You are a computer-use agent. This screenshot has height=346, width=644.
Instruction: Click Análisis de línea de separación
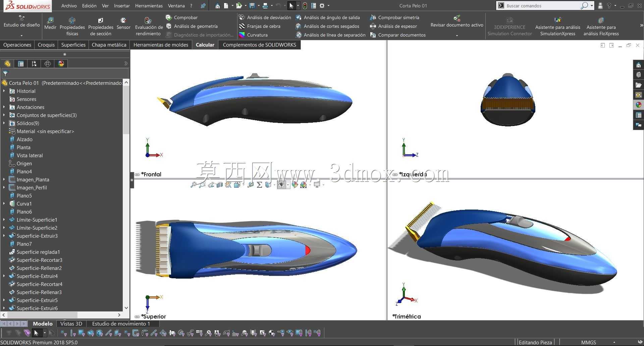[331, 35]
